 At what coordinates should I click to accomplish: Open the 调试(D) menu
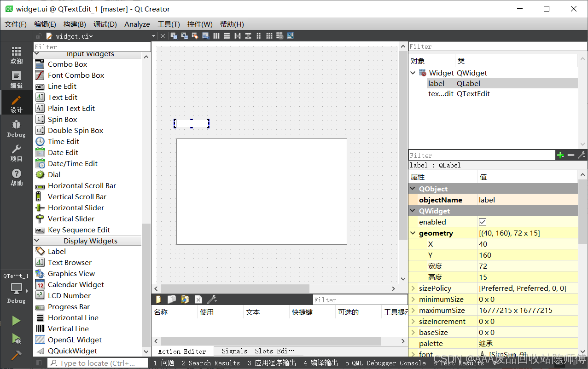[105, 24]
